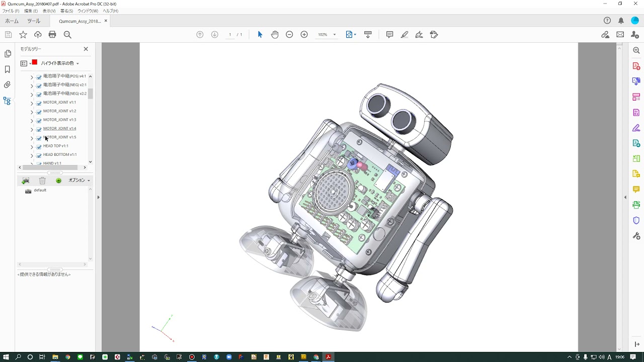Open the sign document tool

[x=419, y=35]
